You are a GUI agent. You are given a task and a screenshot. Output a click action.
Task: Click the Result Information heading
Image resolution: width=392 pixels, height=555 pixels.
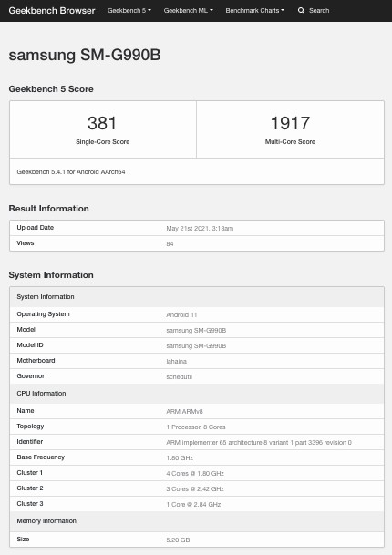[x=49, y=209]
